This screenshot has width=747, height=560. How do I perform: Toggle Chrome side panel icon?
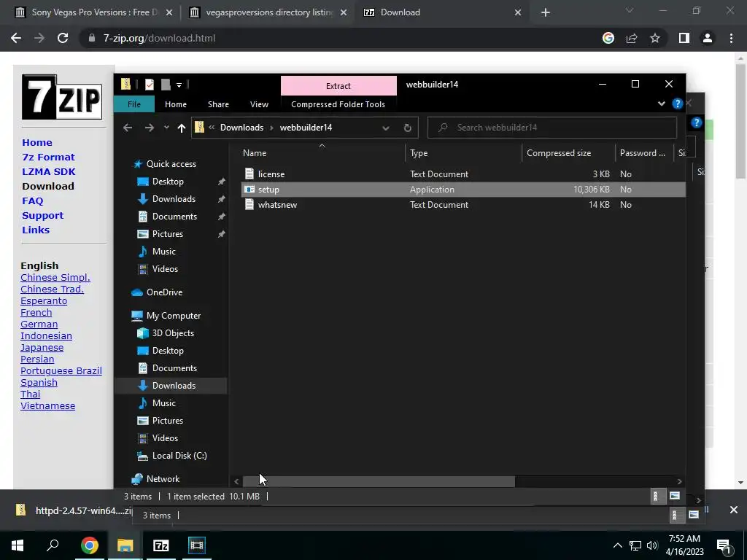684,38
